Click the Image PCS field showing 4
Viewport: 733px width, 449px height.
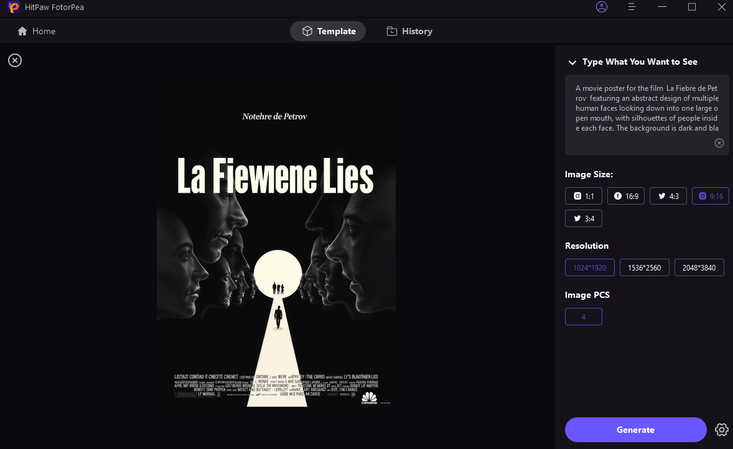point(590,317)
